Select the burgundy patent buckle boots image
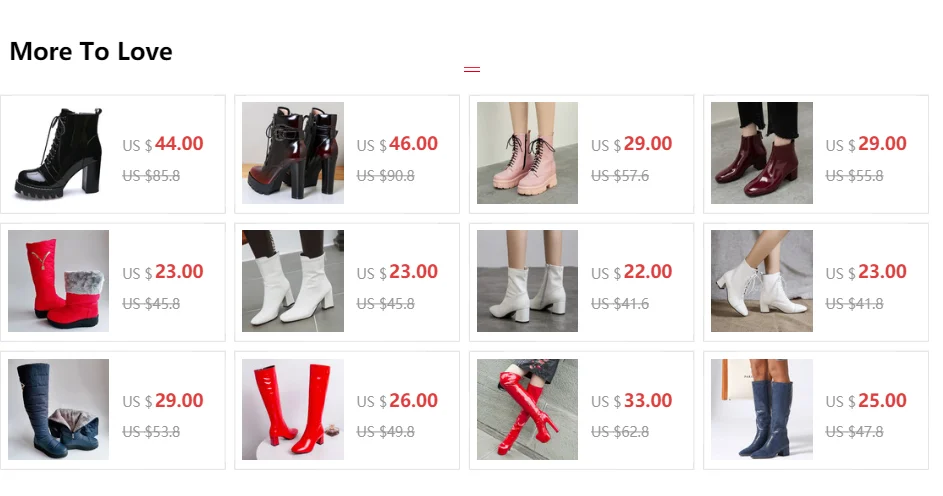Image resolution: width=943 pixels, height=496 pixels. click(x=293, y=153)
